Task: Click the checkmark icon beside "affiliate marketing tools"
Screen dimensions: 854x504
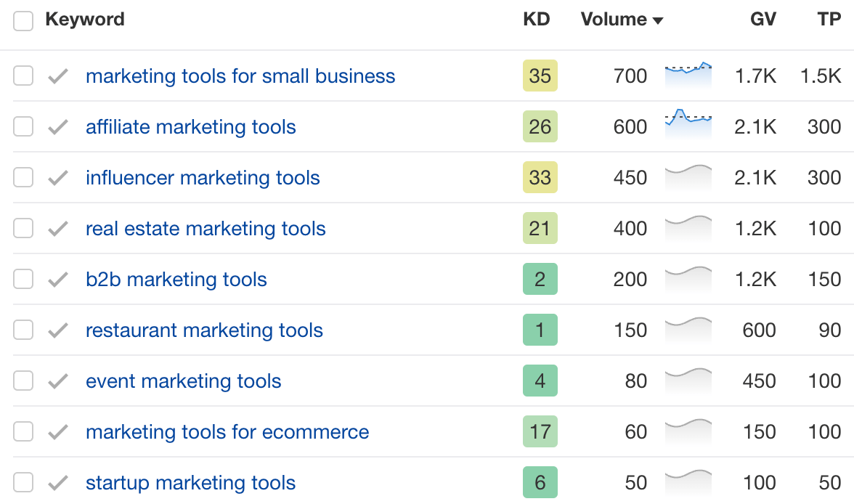Action: pos(57,126)
